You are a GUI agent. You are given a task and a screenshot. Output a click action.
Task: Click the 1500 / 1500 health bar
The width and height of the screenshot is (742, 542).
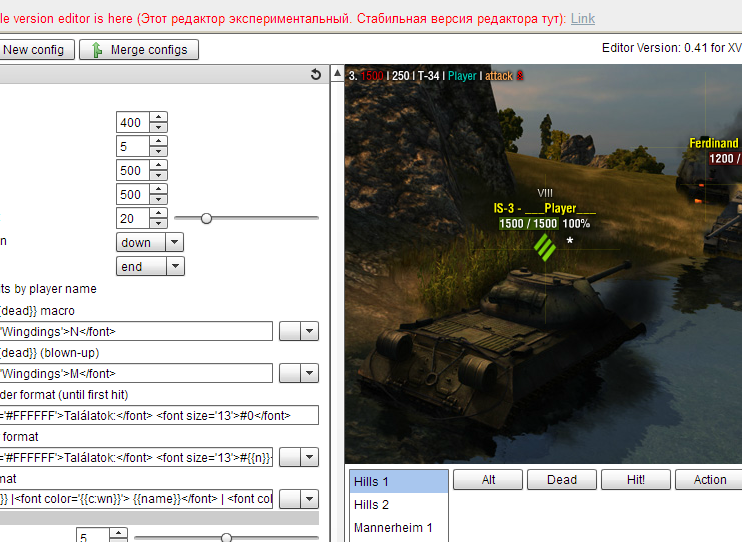point(528,223)
